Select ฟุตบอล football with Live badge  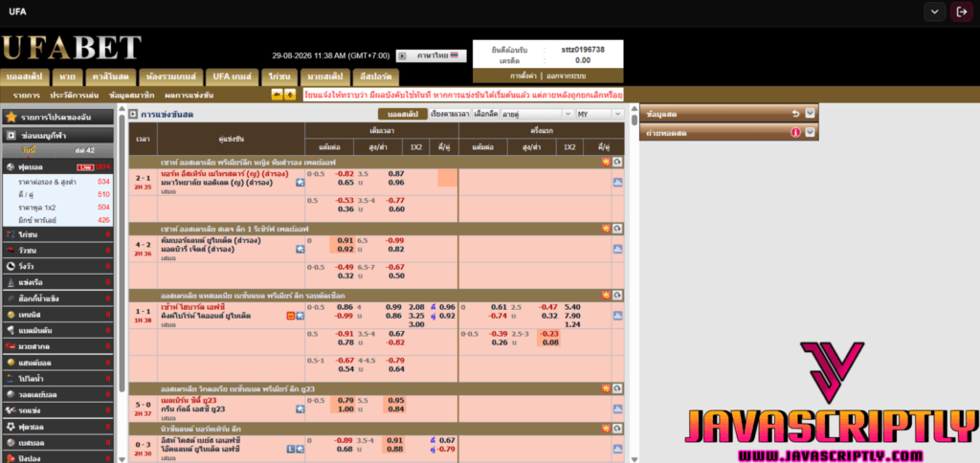(58, 166)
